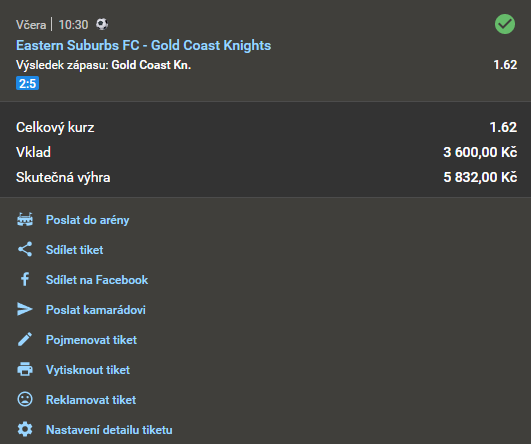The width and height of the screenshot is (531, 444).
Task: Select Poslat do arény option
Action: (x=87, y=220)
